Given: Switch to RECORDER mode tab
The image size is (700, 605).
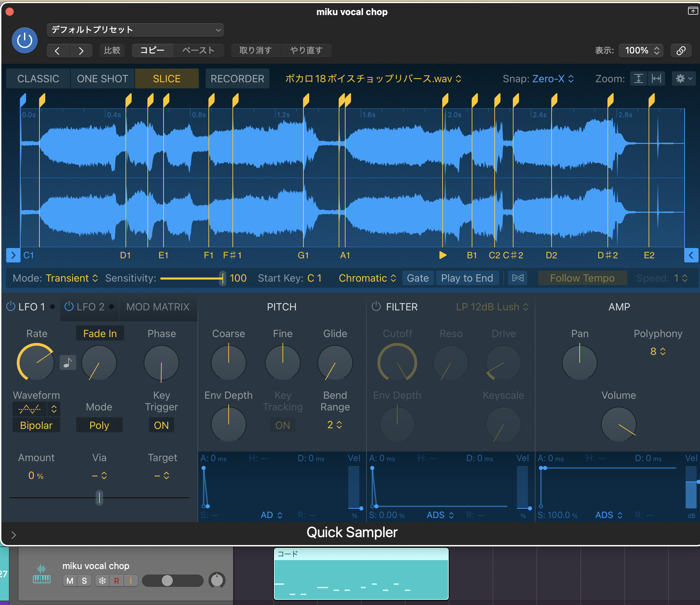Looking at the screenshot, I should pos(237,79).
